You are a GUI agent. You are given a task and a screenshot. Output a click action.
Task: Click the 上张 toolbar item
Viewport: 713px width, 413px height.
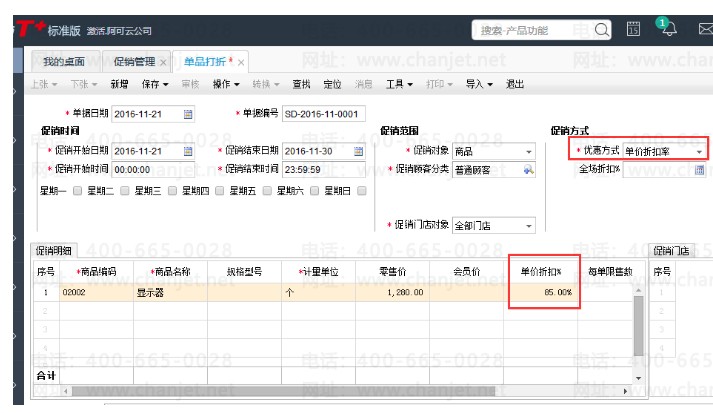coord(44,84)
